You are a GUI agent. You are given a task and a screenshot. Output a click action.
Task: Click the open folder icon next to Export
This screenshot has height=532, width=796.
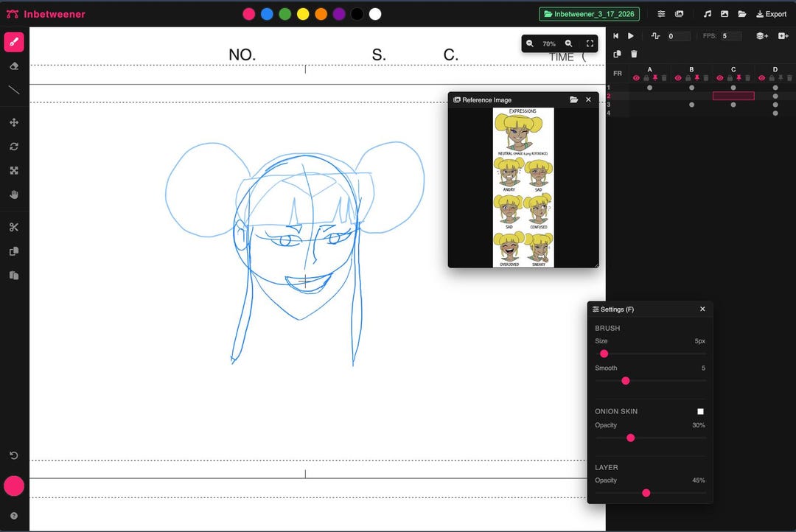[x=741, y=14]
